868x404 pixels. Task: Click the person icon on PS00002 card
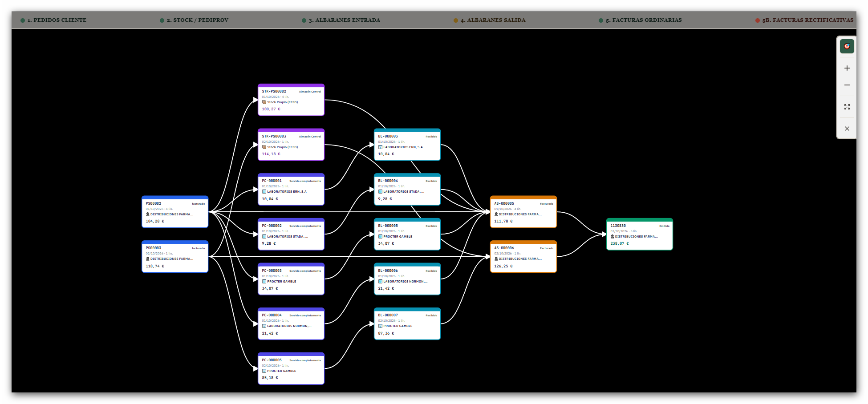click(x=148, y=214)
